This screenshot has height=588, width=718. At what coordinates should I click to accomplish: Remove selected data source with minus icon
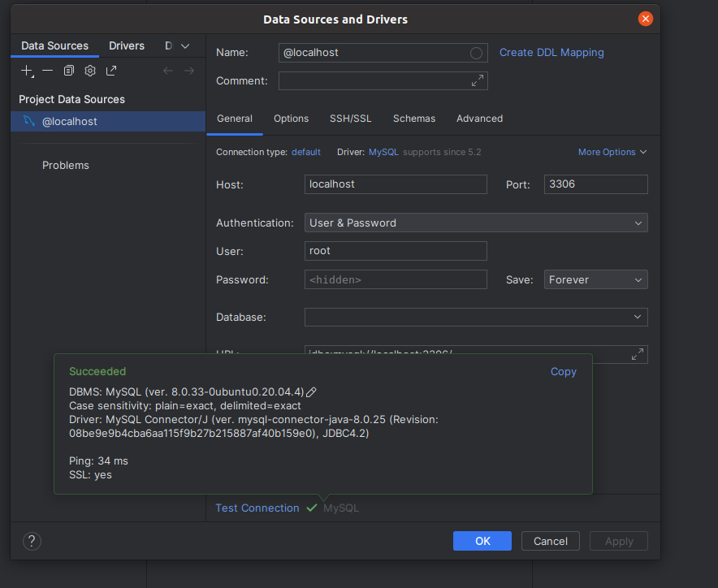click(x=48, y=71)
